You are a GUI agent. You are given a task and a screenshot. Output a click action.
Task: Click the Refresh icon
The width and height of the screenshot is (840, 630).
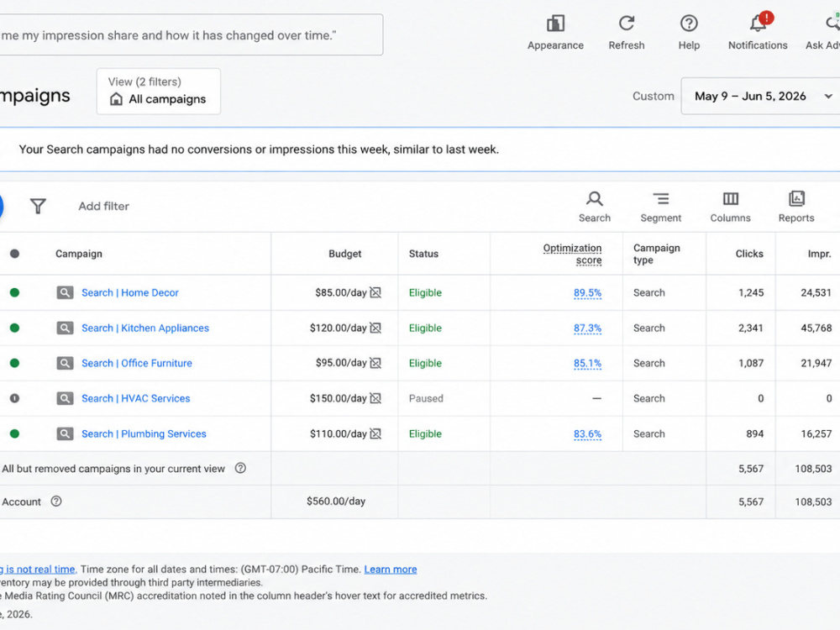click(x=627, y=24)
